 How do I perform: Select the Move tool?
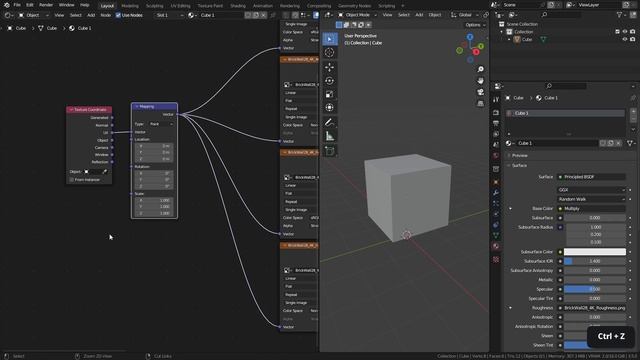coord(329,67)
